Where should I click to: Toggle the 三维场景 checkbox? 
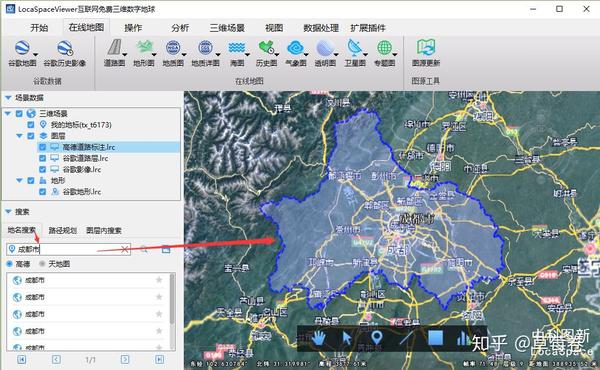point(19,113)
